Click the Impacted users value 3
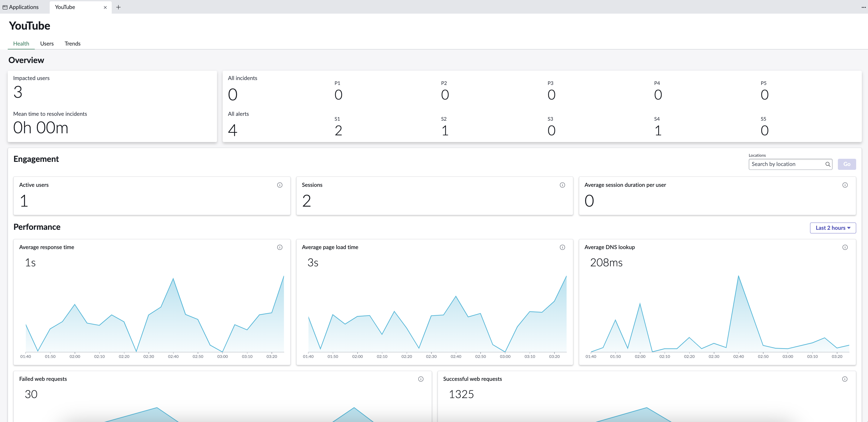This screenshot has width=868, height=422. click(18, 92)
